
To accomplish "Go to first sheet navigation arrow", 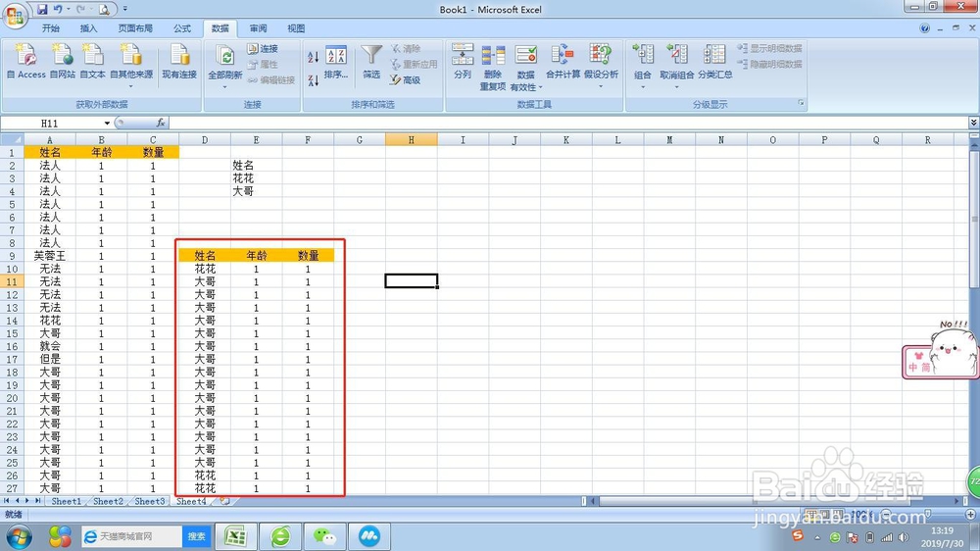I will [6, 501].
